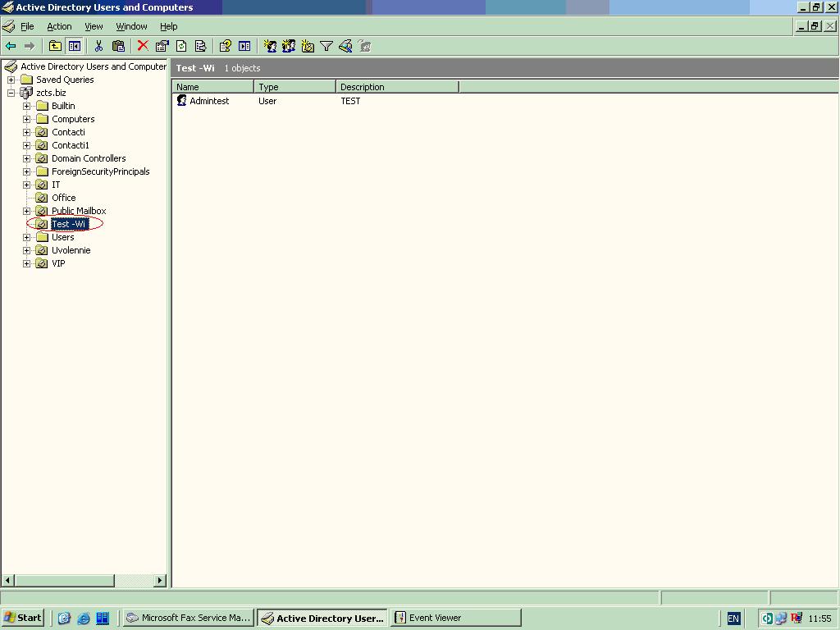Sort by the Description column header

tap(398, 87)
